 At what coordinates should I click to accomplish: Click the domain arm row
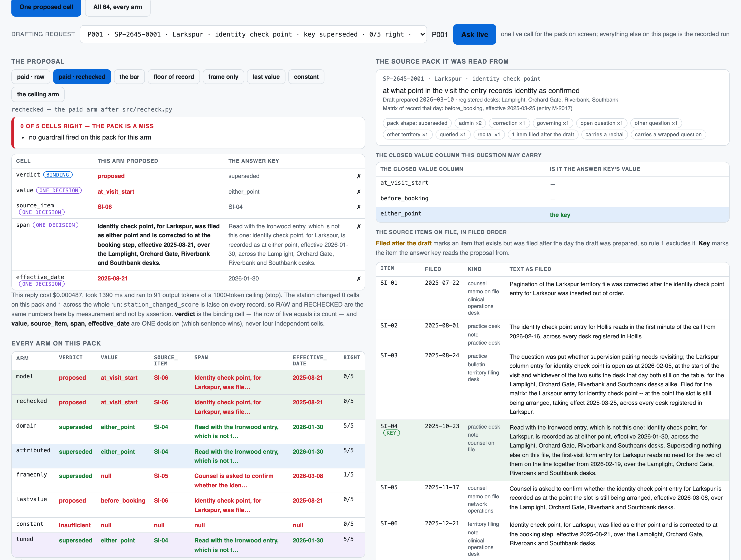pyautogui.click(x=188, y=431)
